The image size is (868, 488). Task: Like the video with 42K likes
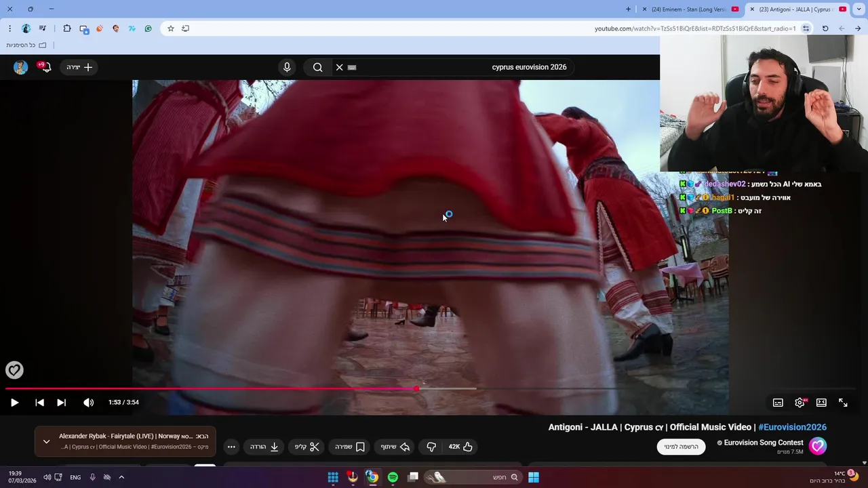click(x=460, y=447)
